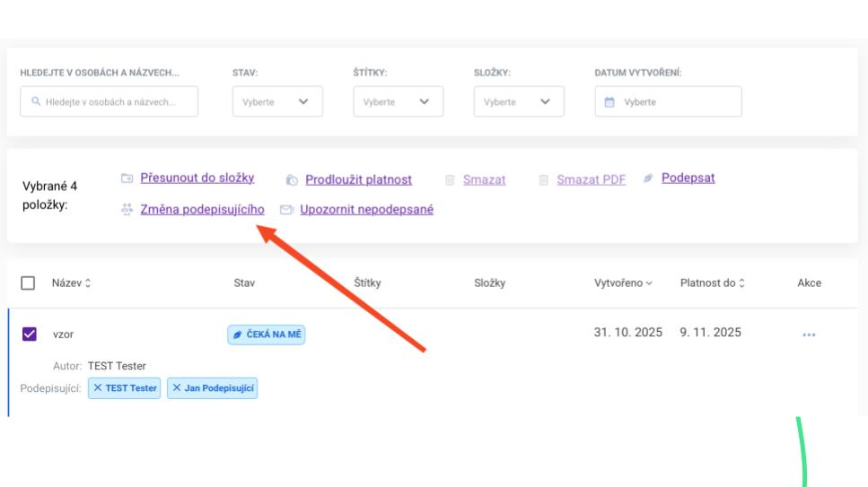This screenshot has width=868, height=487.
Task: Click the icon next to Prodloužit platnost
Action: (x=292, y=180)
